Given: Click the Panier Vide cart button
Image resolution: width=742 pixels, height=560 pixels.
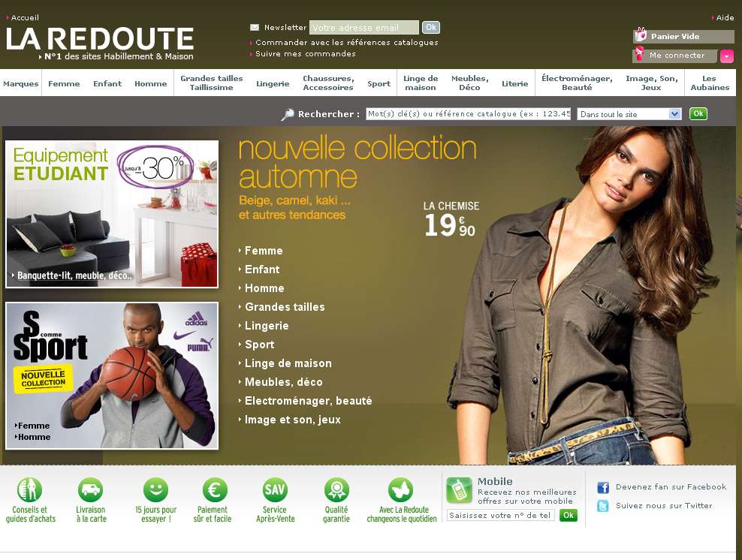Looking at the screenshot, I should click(x=683, y=36).
